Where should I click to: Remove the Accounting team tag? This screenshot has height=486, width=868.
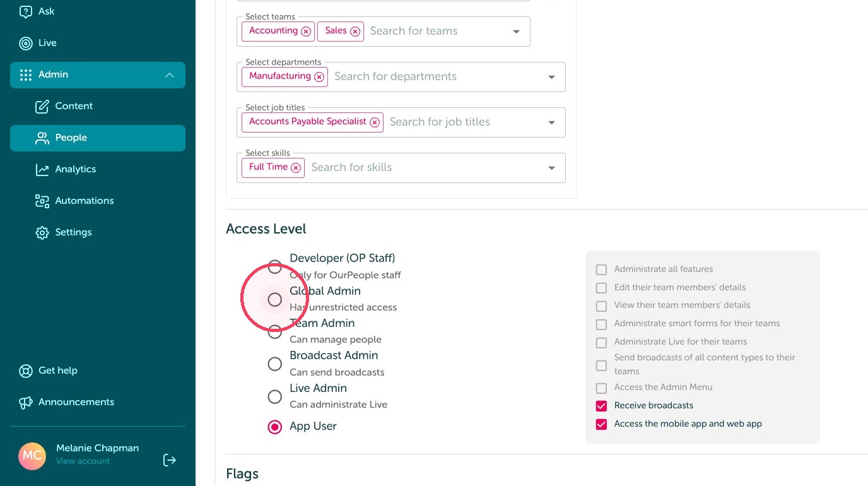[x=306, y=32]
